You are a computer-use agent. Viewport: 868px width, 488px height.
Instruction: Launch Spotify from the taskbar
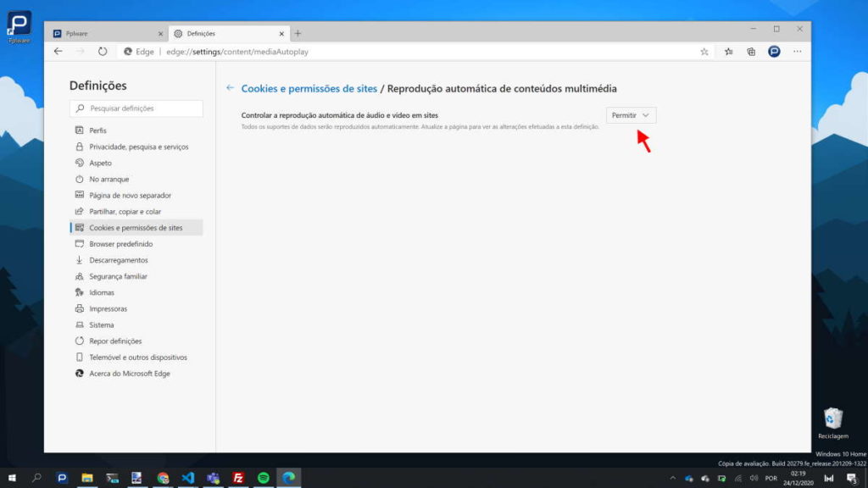coord(262,479)
